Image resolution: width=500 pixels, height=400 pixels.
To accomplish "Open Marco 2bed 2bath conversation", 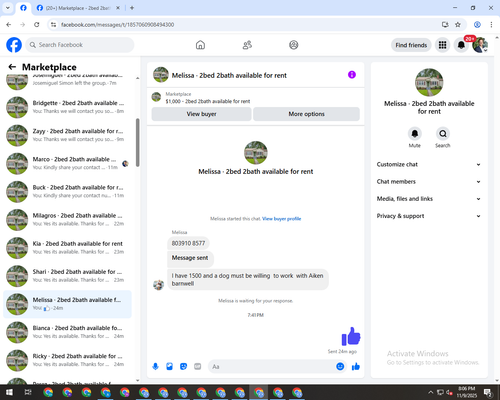I will pyautogui.click(x=67, y=163).
